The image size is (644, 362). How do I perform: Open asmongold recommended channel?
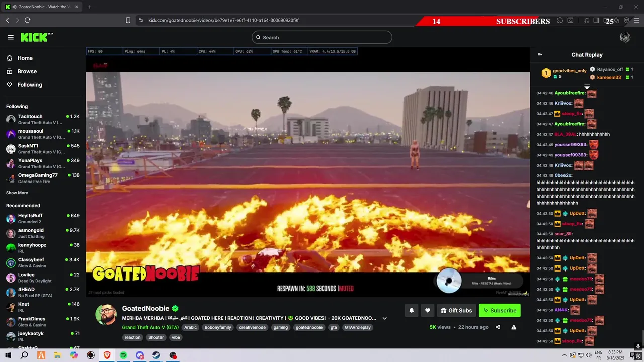pos(43,233)
